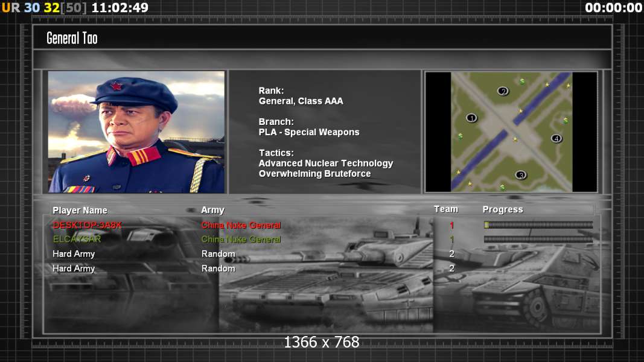This screenshot has width=644, height=362.
Task: Click the "Team" column header
Action: coord(445,209)
